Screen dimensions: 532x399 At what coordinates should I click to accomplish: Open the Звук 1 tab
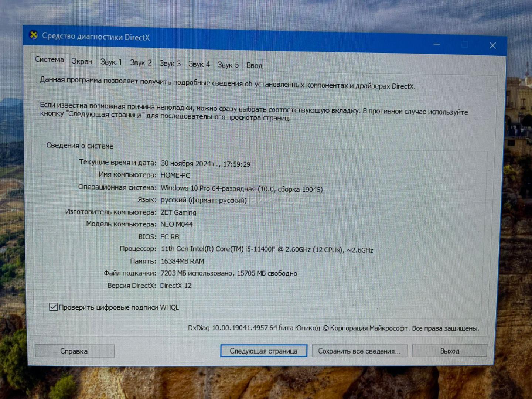pos(111,62)
